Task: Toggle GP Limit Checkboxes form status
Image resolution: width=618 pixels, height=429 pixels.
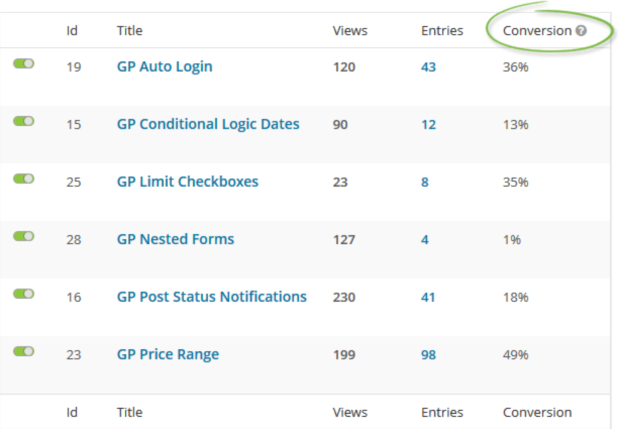Action: point(24,178)
